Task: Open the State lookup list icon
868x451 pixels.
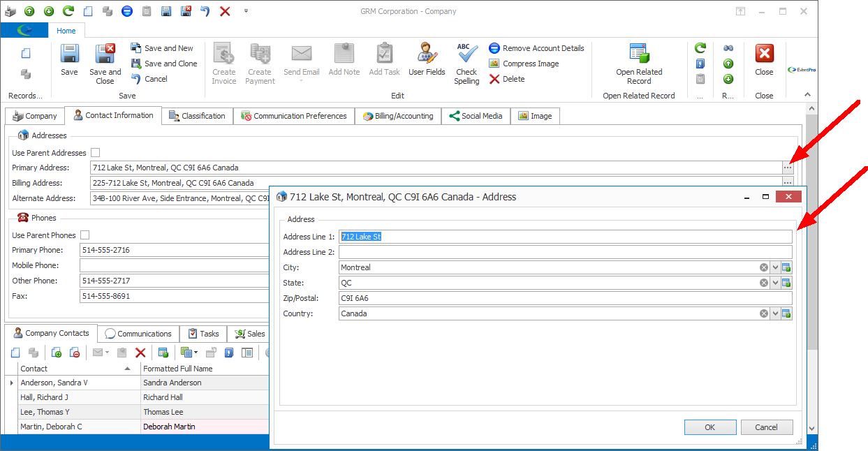Action: 787,283
